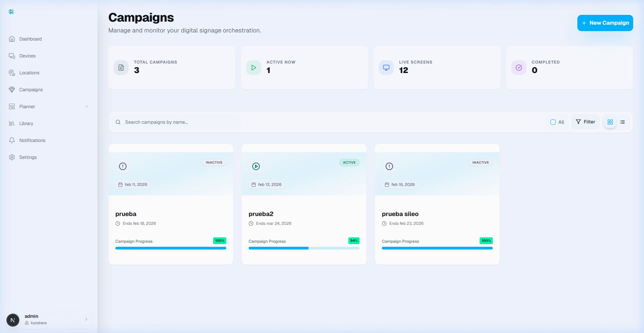The height and width of the screenshot is (333, 644).
Task: Expand the Planner submenu chevron
Action: coord(87,106)
